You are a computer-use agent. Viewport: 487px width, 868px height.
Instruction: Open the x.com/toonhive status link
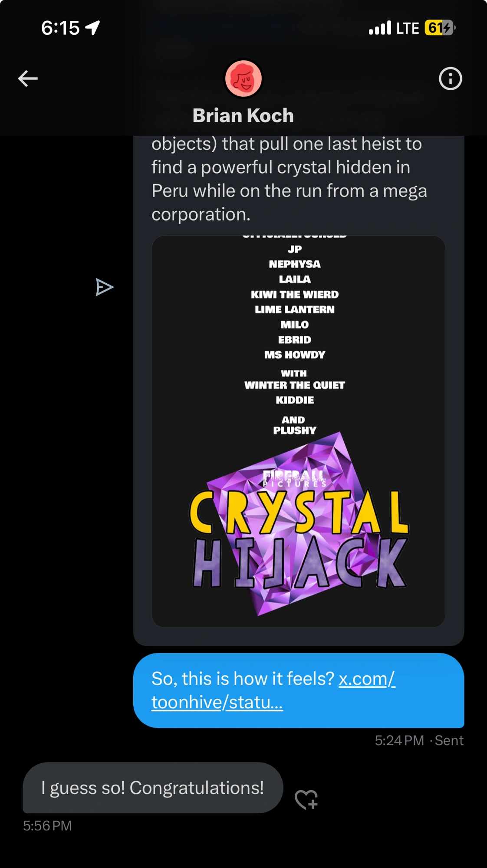click(x=273, y=690)
